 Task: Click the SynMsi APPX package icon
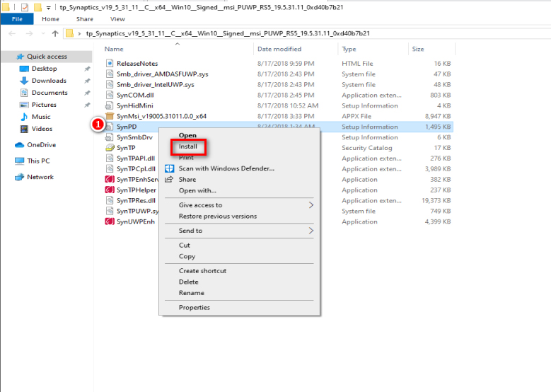(110, 116)
